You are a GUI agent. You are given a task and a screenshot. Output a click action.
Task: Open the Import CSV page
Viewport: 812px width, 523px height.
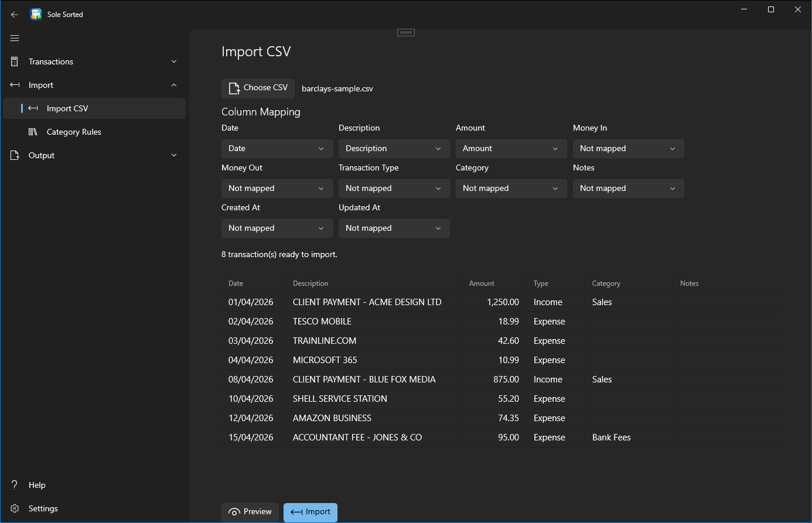[x=94, y=108]
